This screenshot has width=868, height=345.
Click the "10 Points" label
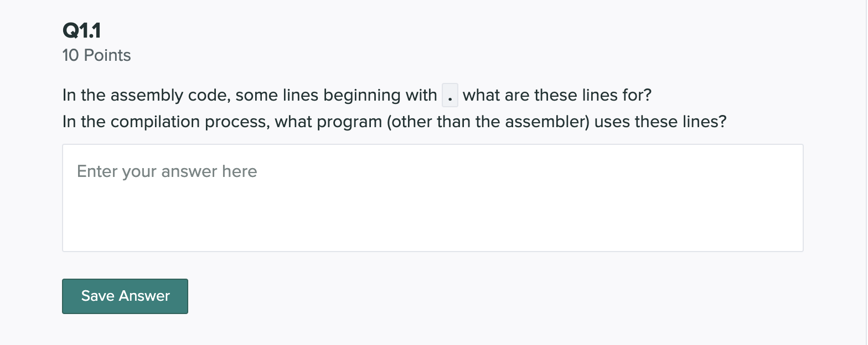pyautogui.click(x=96, y=55)
